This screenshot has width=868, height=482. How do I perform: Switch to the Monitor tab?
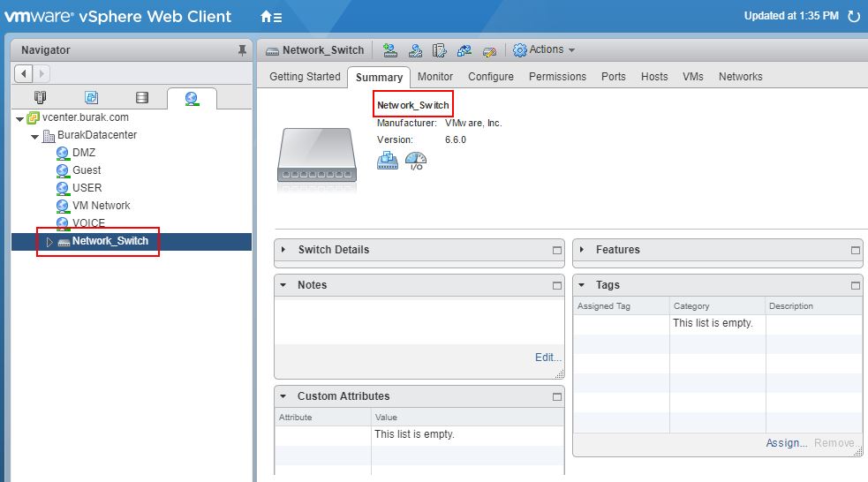click(435, 77)
